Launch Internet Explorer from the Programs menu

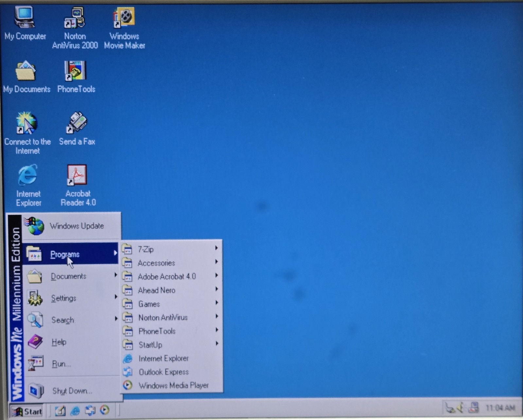171,358
